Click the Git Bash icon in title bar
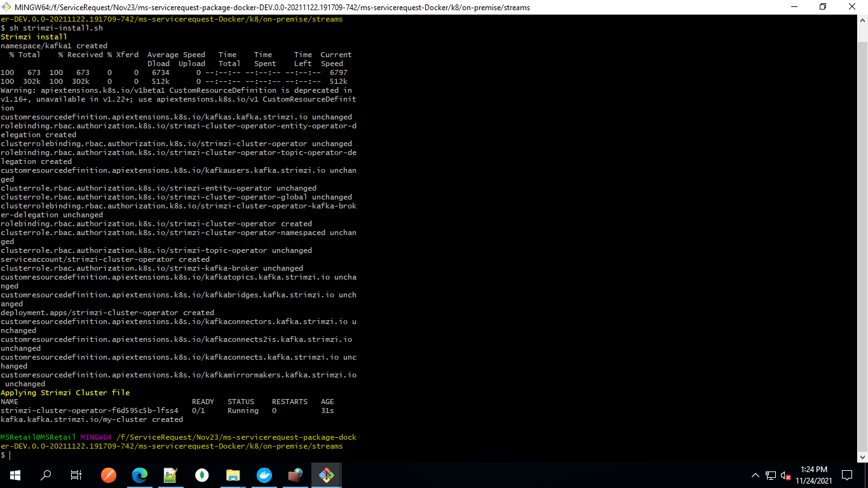The image size is (868, 488). pyautogui.click(x=8, y=7)
